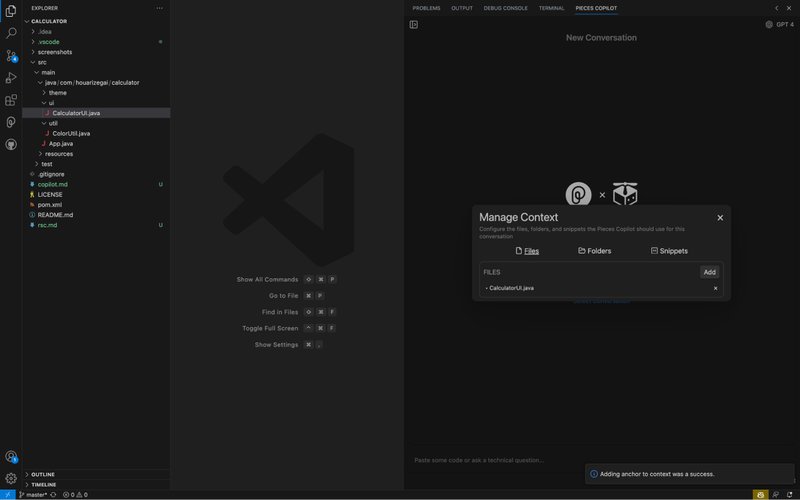
Task: Open the Pieces view in activity bar
Action: point(11,122)
